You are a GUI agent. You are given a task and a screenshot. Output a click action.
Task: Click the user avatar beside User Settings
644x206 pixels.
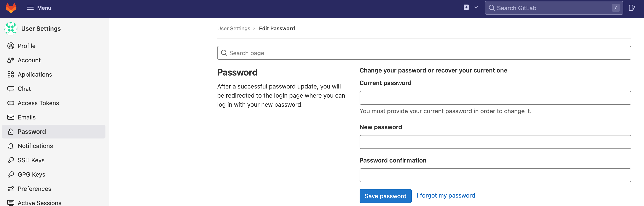point(11,28)
